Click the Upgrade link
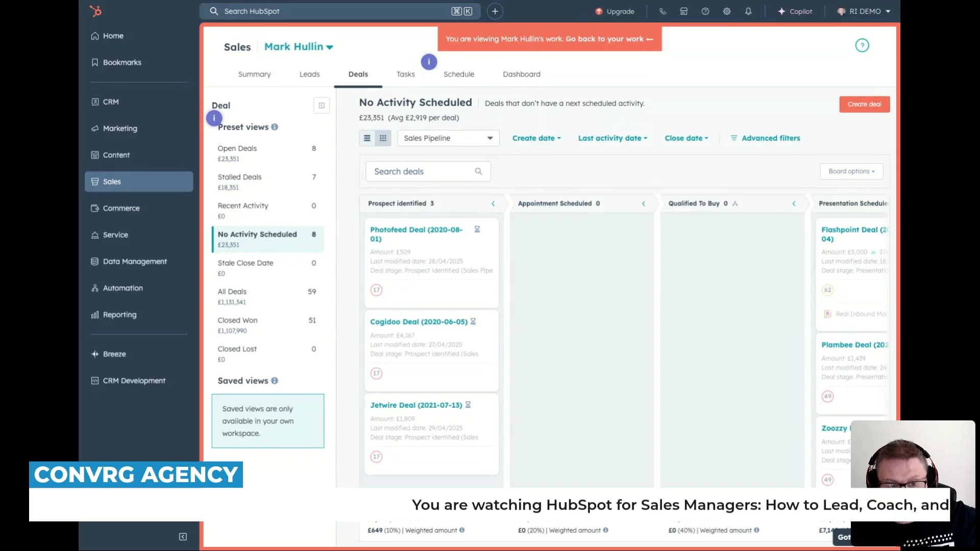The height and width of the screenshot is (551, 980). (615, 11)
